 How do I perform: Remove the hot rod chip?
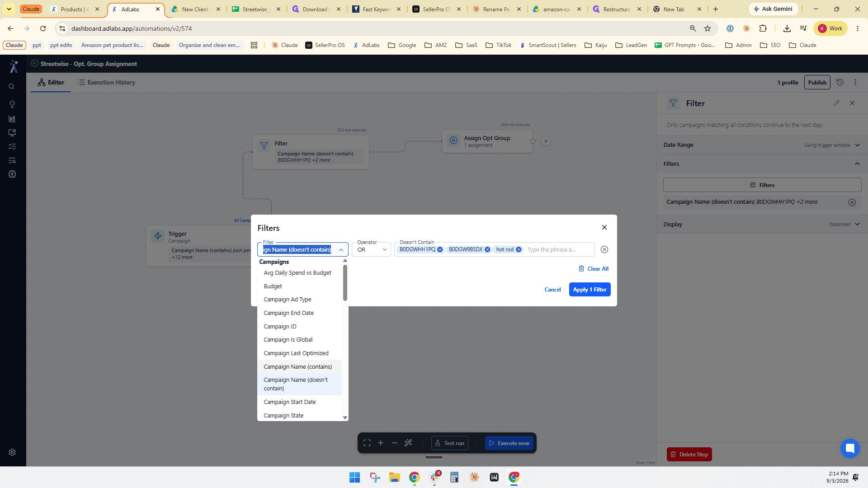[x=519, y=249]
